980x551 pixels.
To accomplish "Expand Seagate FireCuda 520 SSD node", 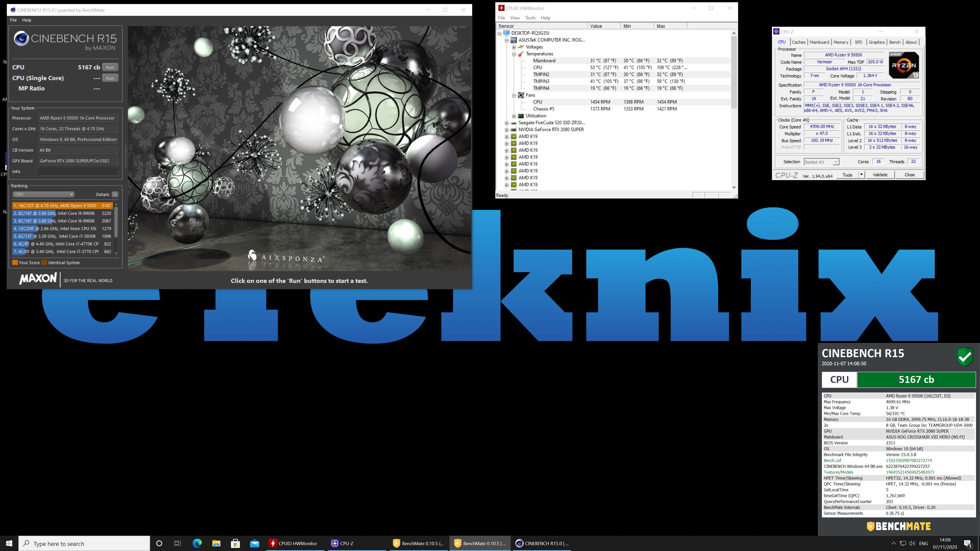I will (x=507, y=123).
